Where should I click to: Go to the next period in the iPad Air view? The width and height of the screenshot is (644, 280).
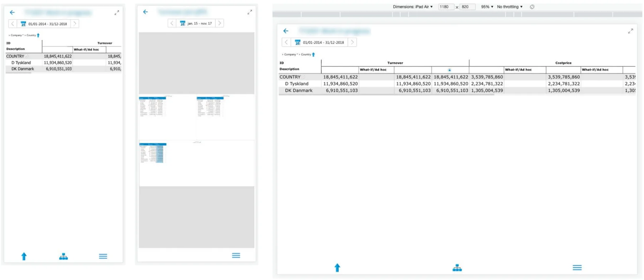point(352,42)
